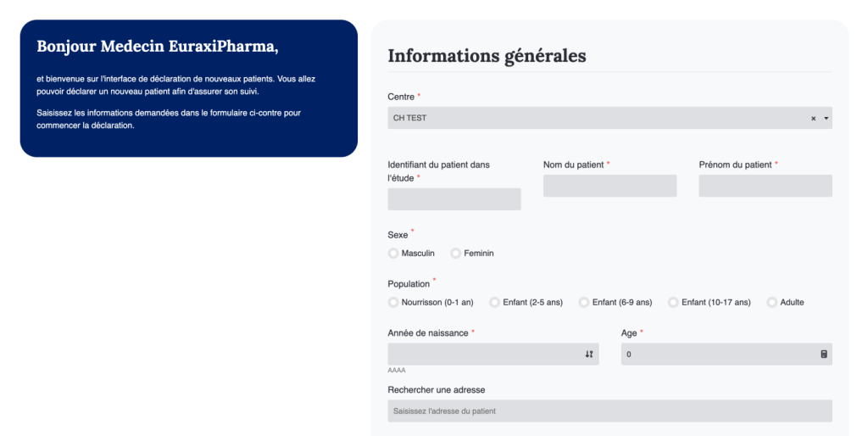Click the Bonjour Medecin EuraxiPharma welcome heading
868x436 pixels.
(158, 45)
